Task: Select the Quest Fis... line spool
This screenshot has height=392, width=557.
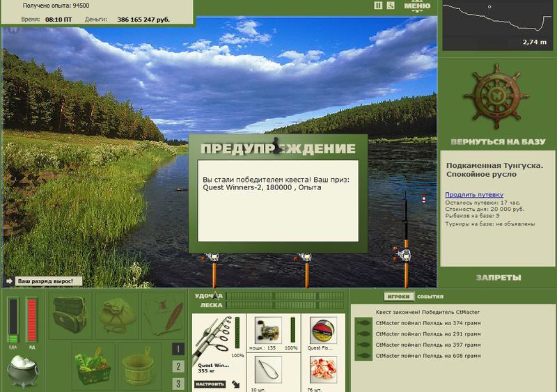Action: [x=323, y=331]
